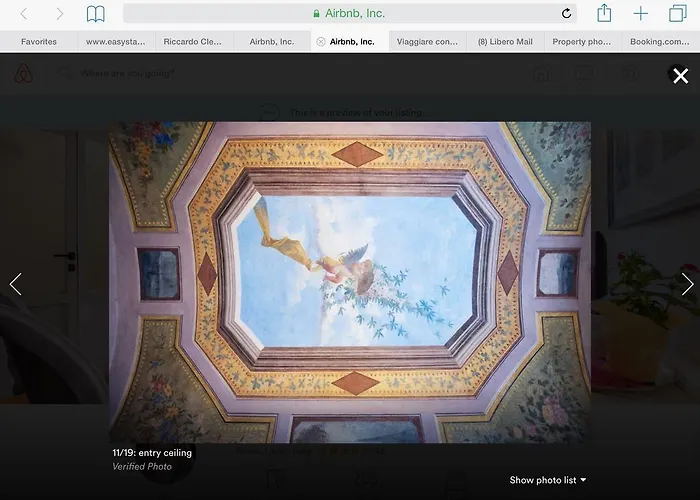Open the Safari bookmarks book icon
Image resolution: width=700 pixels, height=500 pixels.
[x=96, y=14]
